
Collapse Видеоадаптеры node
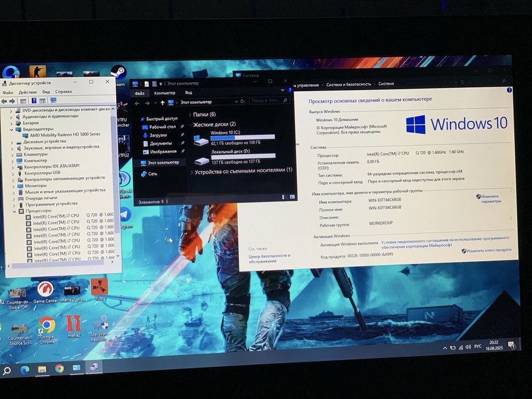click(11, 129)
